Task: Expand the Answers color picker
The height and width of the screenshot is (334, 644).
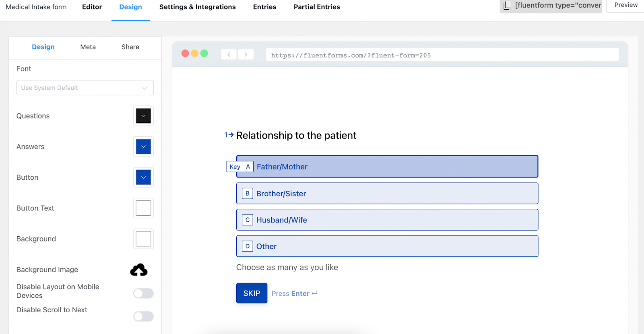Action: (143, 146)
